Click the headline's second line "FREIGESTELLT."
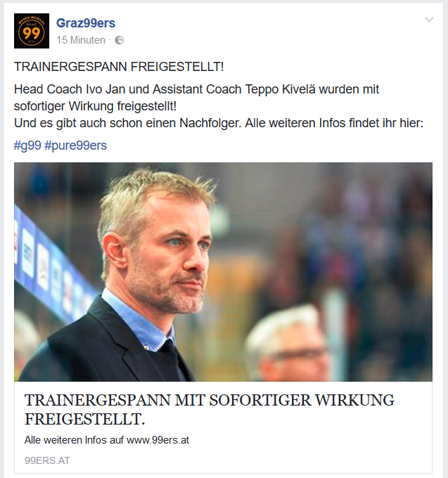Screen dimensions: 448x478 click(85, 419)
